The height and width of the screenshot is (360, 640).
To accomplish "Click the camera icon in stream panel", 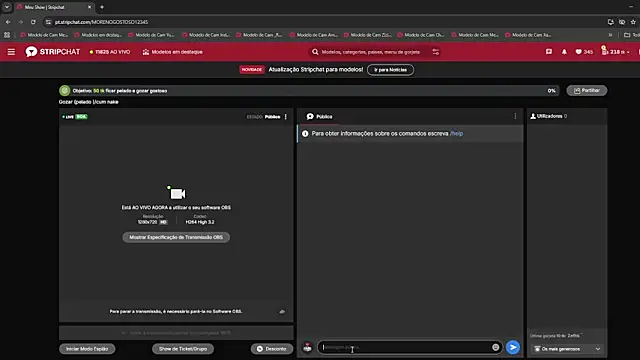I will (x=177, y=193).
